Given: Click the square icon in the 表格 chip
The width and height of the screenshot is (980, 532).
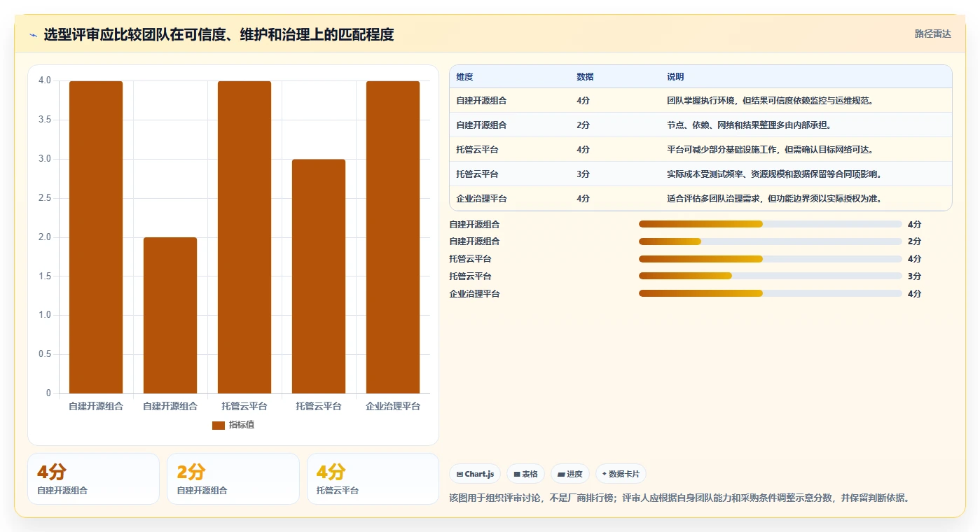Looking at the screenshot, I should click(x=517, y=474).
